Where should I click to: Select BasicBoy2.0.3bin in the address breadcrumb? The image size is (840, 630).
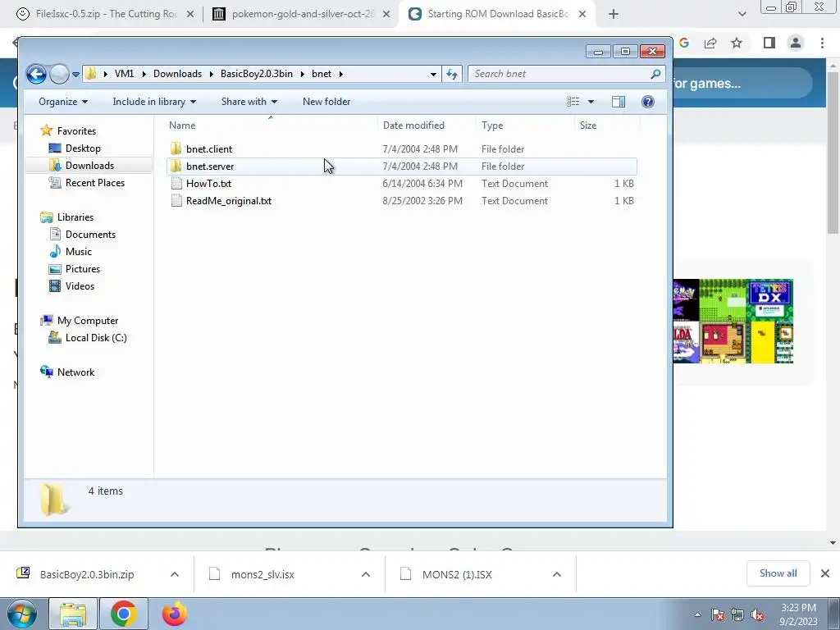click(257, 73)
